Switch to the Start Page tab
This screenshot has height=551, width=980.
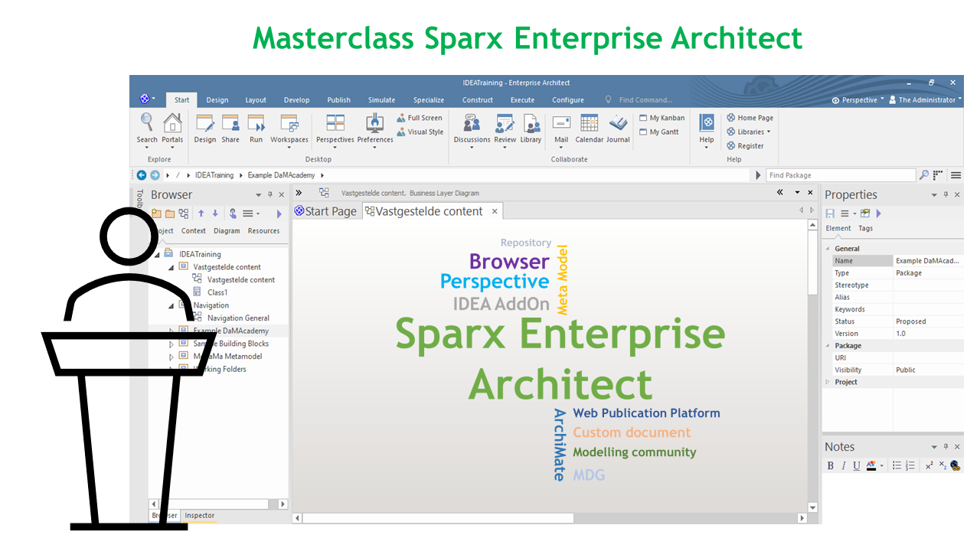[x=325, y=211]
